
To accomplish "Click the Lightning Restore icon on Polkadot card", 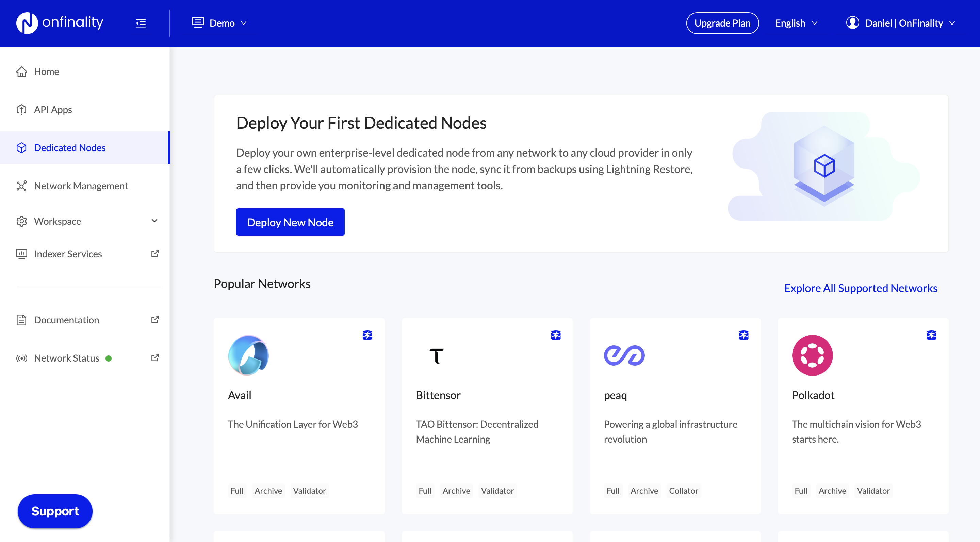I will [x=931, y=335].
